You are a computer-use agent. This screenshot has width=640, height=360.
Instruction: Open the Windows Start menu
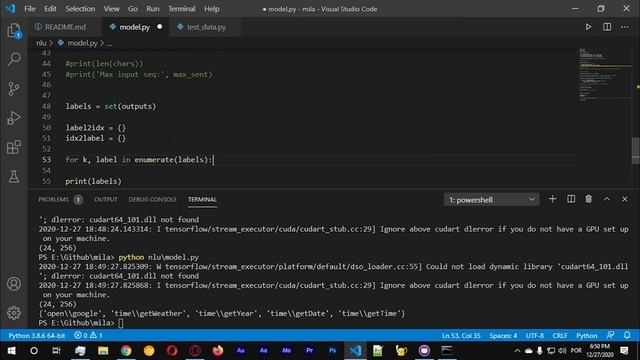click(x=11, y=351)
